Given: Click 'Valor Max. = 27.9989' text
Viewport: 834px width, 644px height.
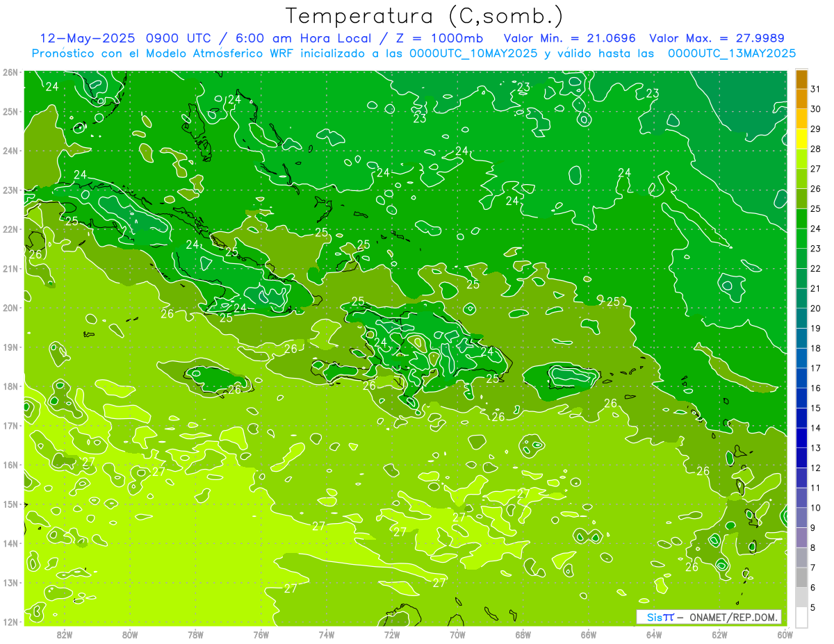Looking at the screenshot, I should click(717, 38).
